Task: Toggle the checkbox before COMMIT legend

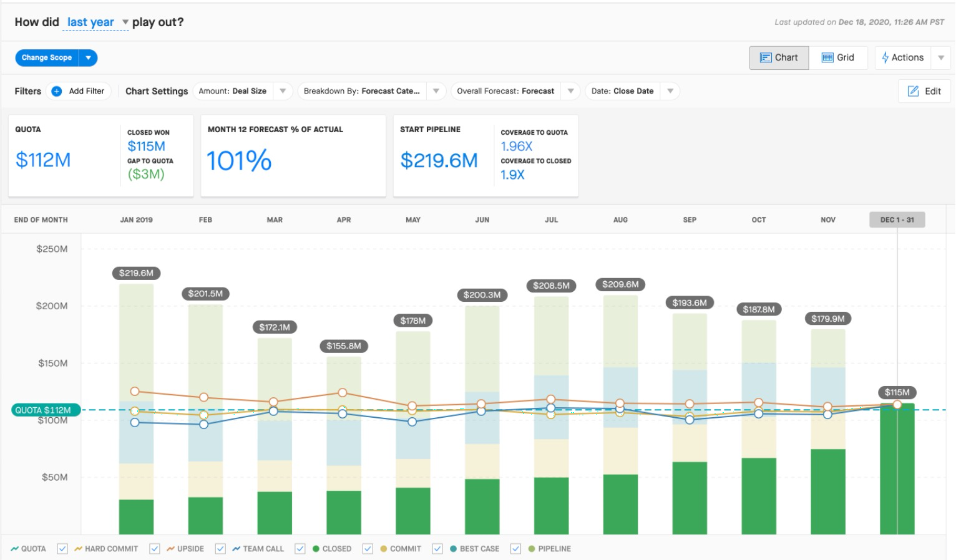Action: [x=368, y=549]
